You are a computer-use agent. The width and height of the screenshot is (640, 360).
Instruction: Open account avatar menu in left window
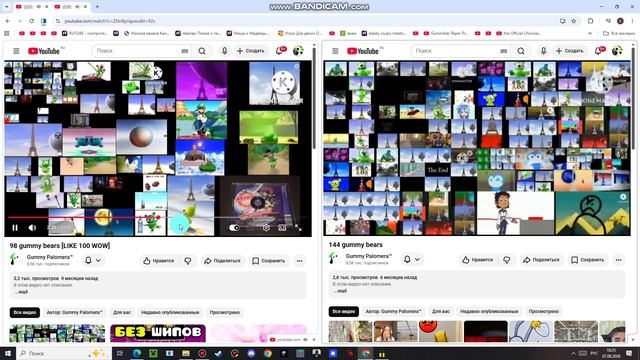[x=298, y=51]
